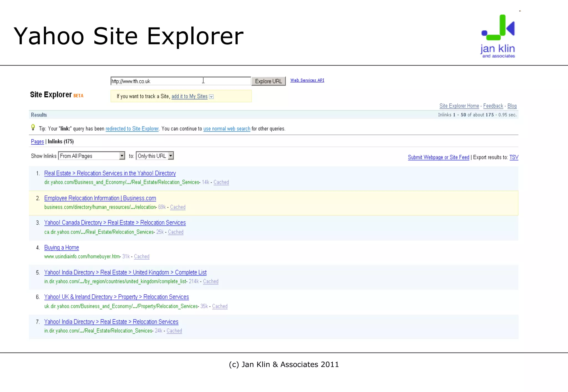Open the Web Services API link
The width and height of the screenshot is (568, 392).
(x=307, y=80)
